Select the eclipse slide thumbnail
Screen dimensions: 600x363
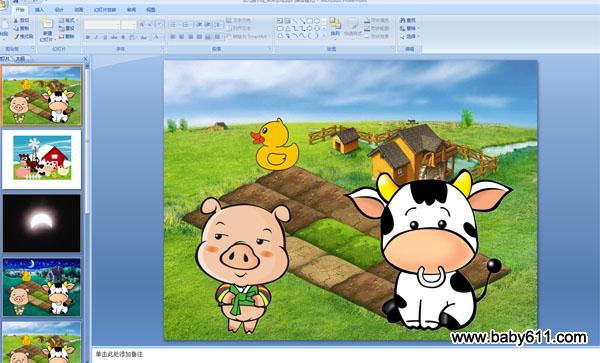click(x=42, y=223)
